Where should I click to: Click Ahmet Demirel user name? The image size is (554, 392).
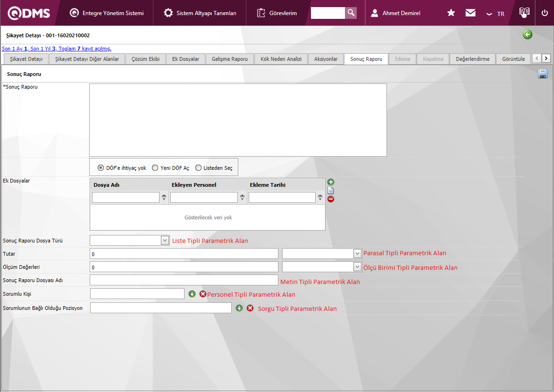tap(402, 13)
